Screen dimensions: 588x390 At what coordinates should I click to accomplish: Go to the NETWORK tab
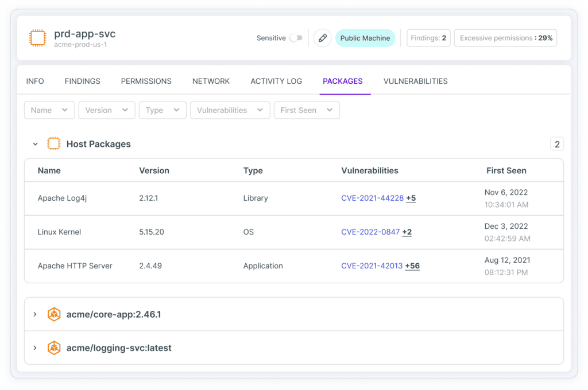211,81
